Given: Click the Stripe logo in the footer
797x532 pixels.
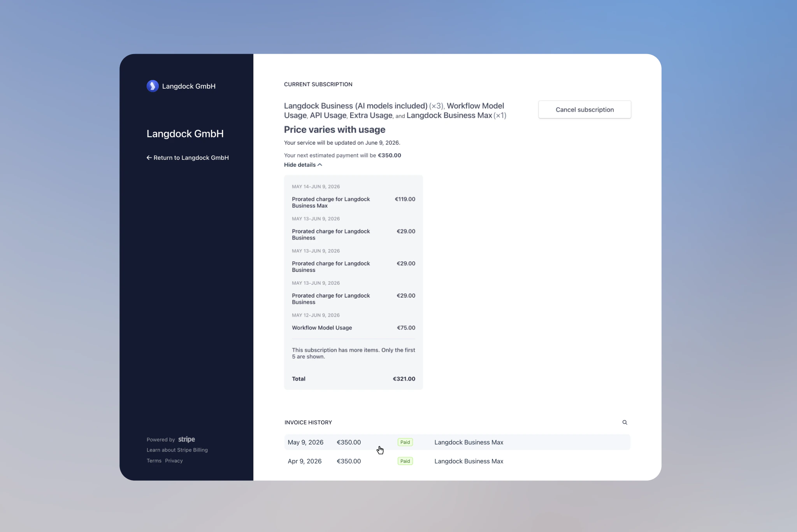Looking at the screenshot, I should pyautogui.click(x=186, y=439).
